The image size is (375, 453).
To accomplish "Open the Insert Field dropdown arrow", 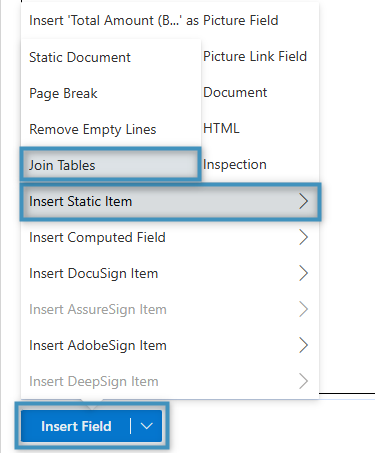I will [x=147, y=426].
